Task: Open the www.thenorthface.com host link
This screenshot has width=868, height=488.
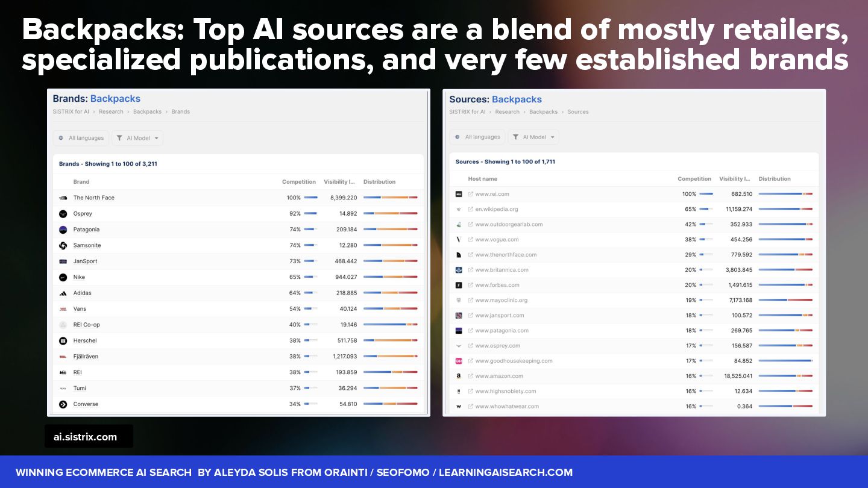Action: coord(506,255)
